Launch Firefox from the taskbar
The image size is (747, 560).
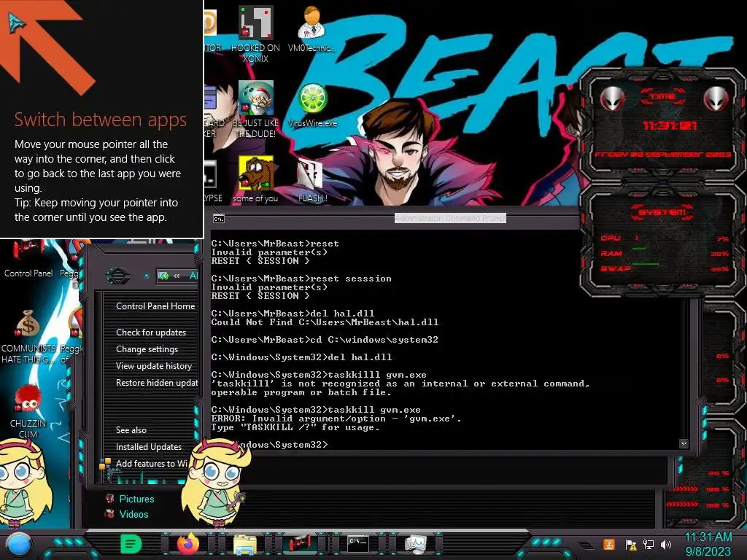coord(188,544)
